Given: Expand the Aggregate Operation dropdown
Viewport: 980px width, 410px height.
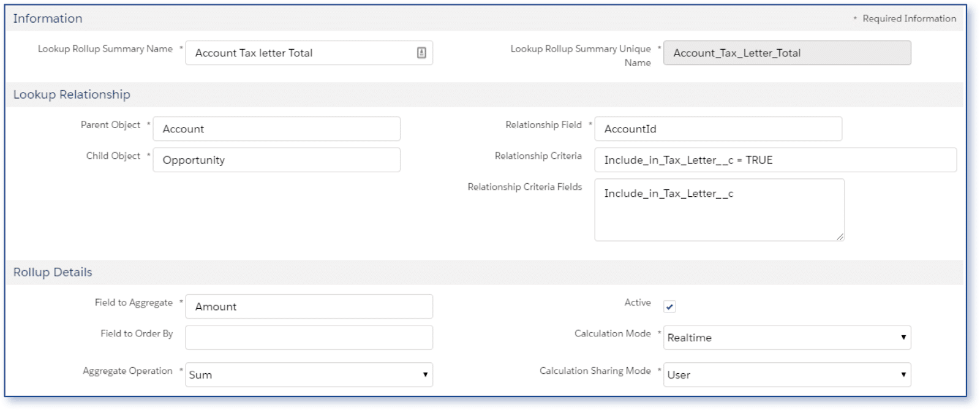Looking at the screenshot, I should coord(309,375).
